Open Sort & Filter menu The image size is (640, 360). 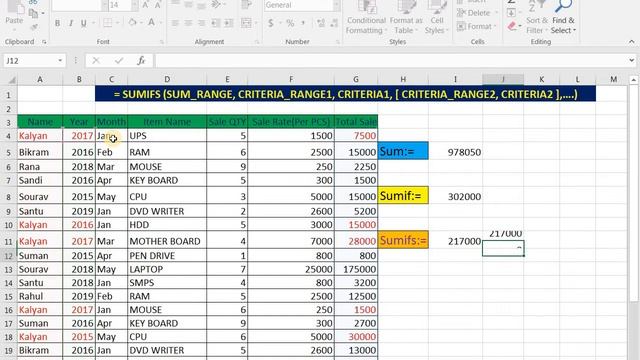click(536, 18)
